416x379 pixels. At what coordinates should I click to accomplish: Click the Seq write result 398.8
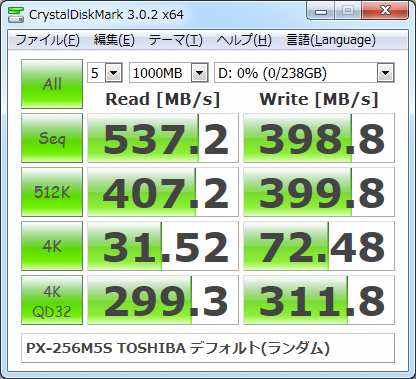point(319,138)
